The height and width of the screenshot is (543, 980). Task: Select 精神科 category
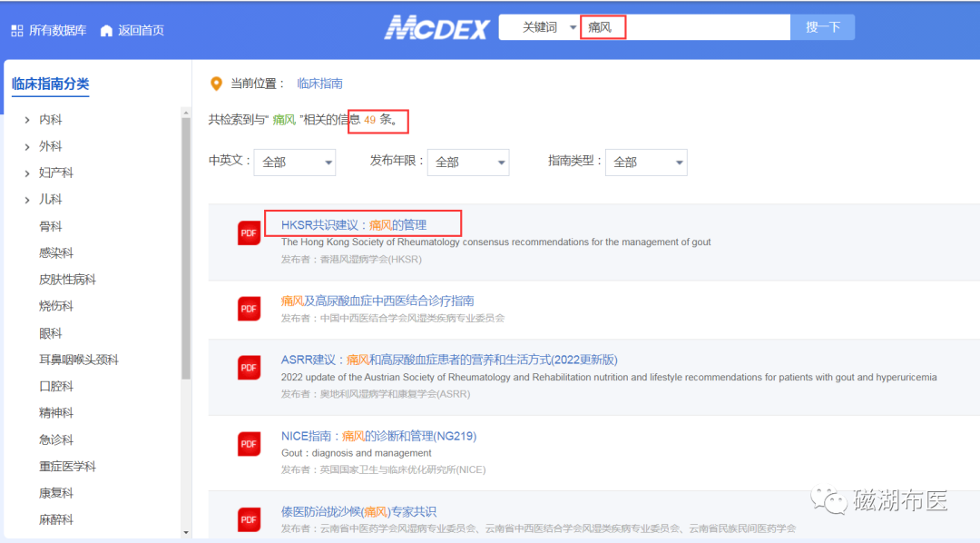[56, 413]
